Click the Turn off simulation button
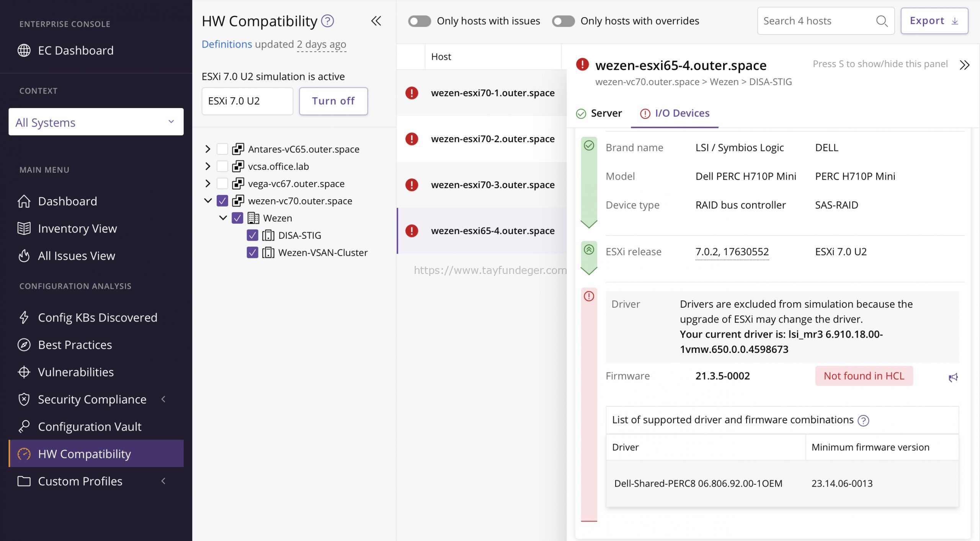 point(333,101)
